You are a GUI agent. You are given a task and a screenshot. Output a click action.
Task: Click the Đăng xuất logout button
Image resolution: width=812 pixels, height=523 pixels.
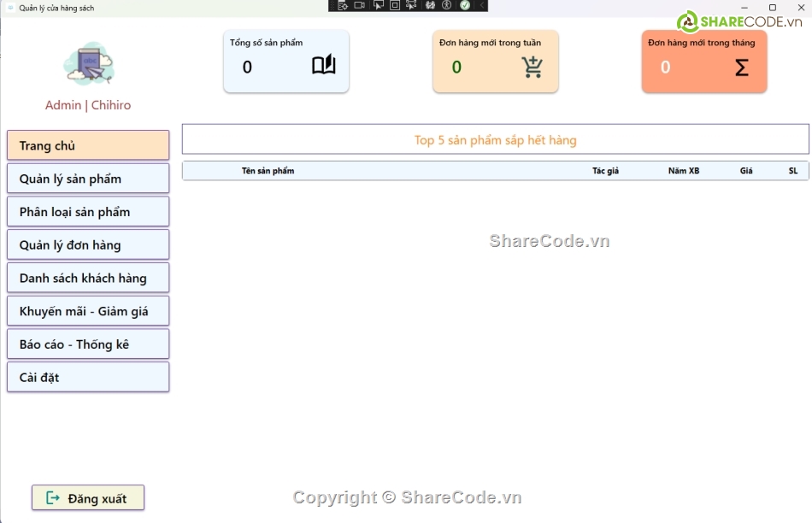[88, 498]
